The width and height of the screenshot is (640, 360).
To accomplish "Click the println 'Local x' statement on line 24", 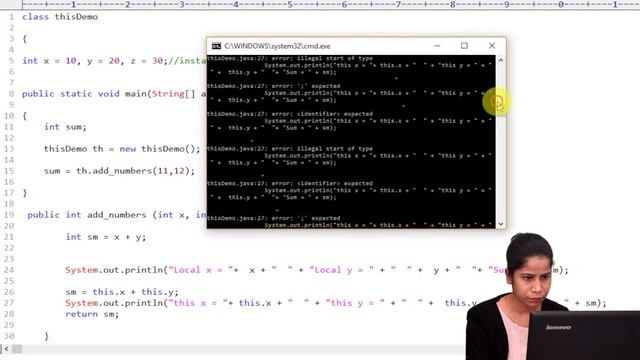I will [x=316, y=270].
